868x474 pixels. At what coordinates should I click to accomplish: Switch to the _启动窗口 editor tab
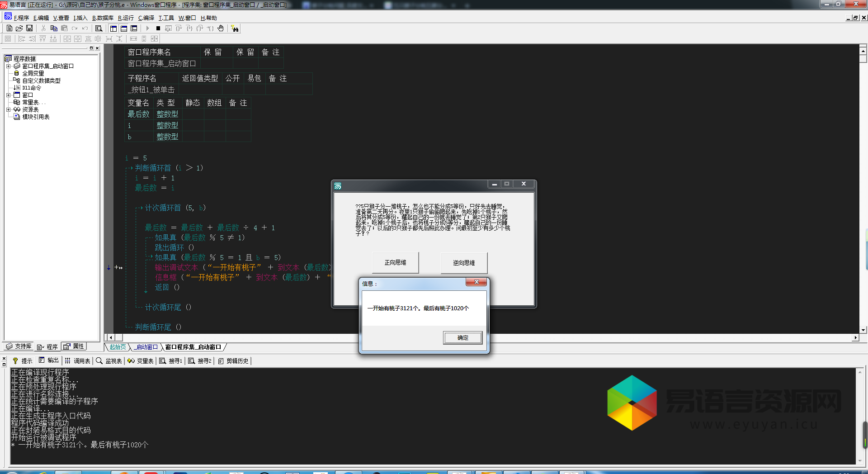tap(146, 347)
